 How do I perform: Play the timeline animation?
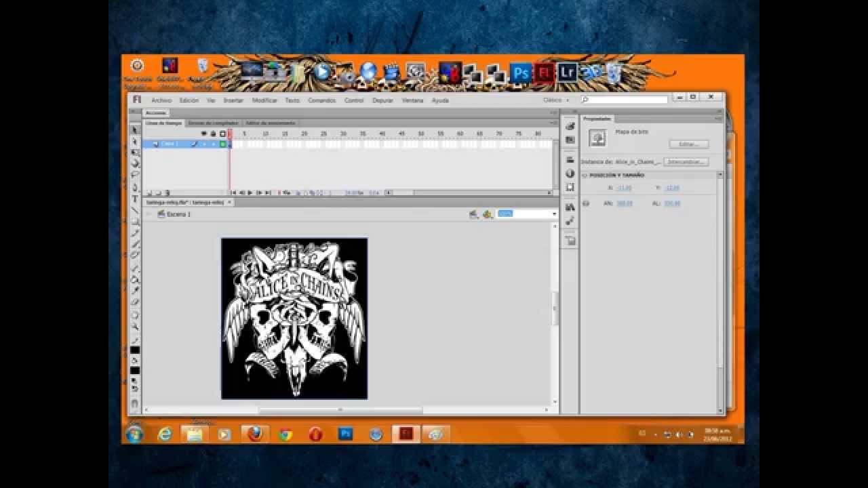[x=250, y=193]
